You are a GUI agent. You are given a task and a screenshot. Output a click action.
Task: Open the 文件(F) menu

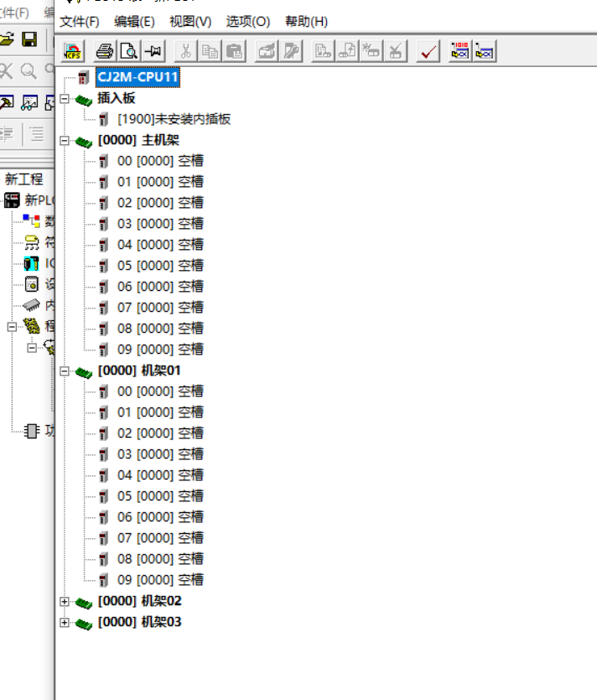[79, 21]
